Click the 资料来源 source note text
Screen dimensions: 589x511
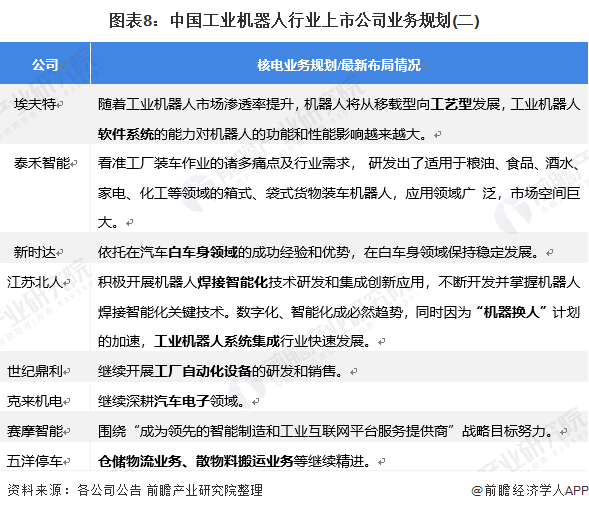click(134, 490)
